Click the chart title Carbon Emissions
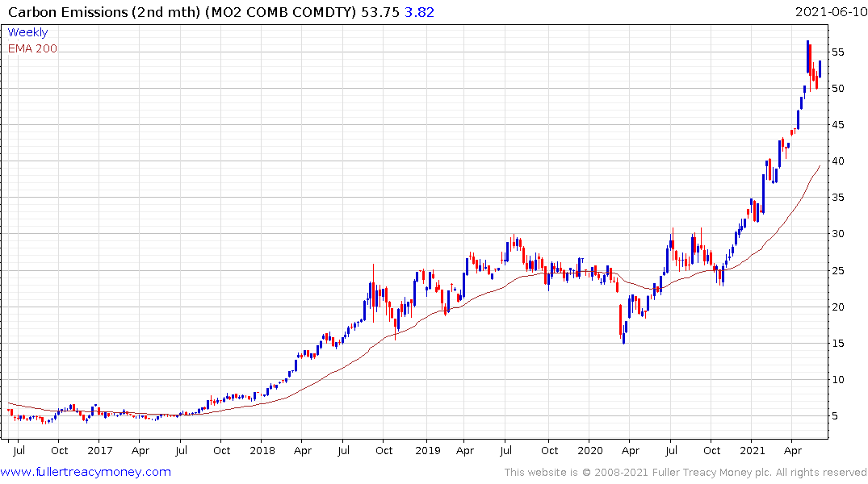The height and width of the screenshot is (484, 868). [68, 12]
